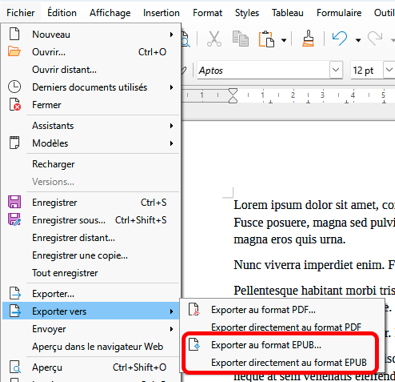Click the Ouvrir folder icon
The width and height of the screenshot is (395, 382).
[x=14, y=52]
